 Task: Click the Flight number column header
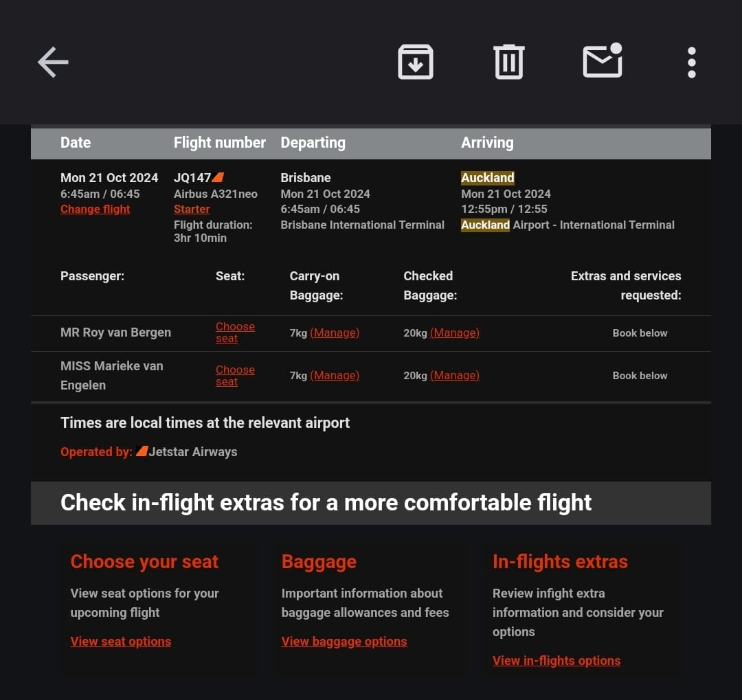tap(220, 142)
